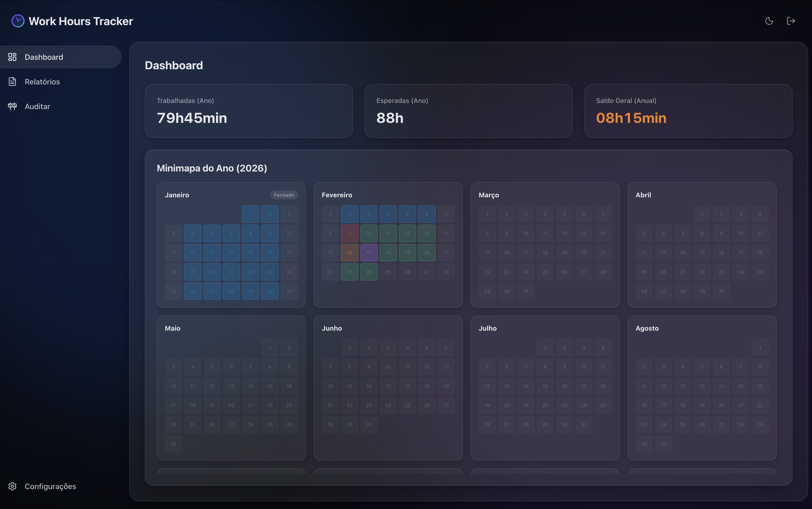Select red day 9 in Fevereiro
The width and height of the screenshot is (812, 509).
(349, 233)
